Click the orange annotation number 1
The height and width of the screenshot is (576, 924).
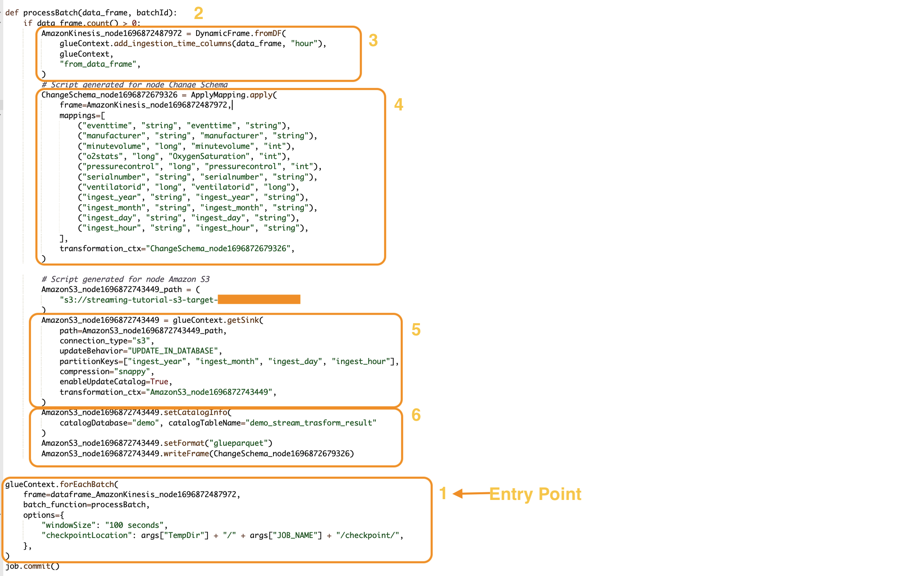[x=443, y=493]
